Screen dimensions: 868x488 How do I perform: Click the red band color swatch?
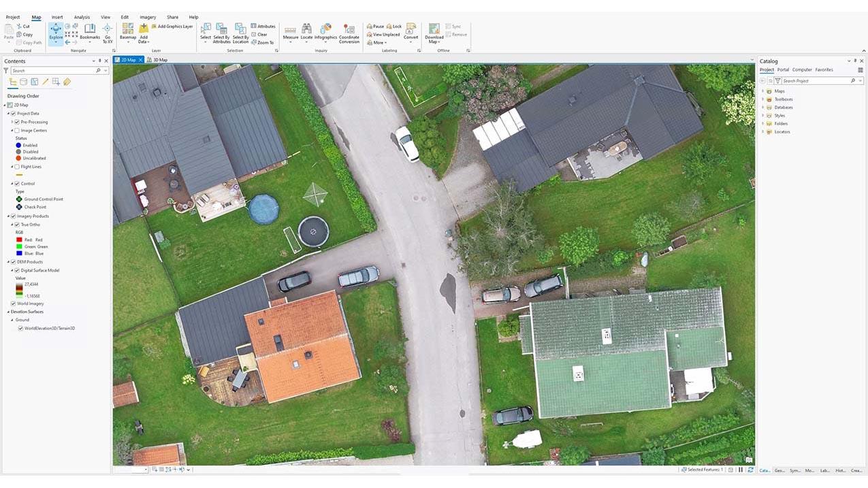click(x=18, y=240)
